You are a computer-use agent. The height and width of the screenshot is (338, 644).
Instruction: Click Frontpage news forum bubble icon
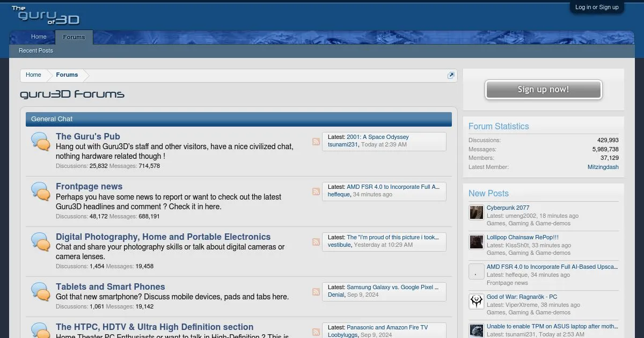pos(41,192)
